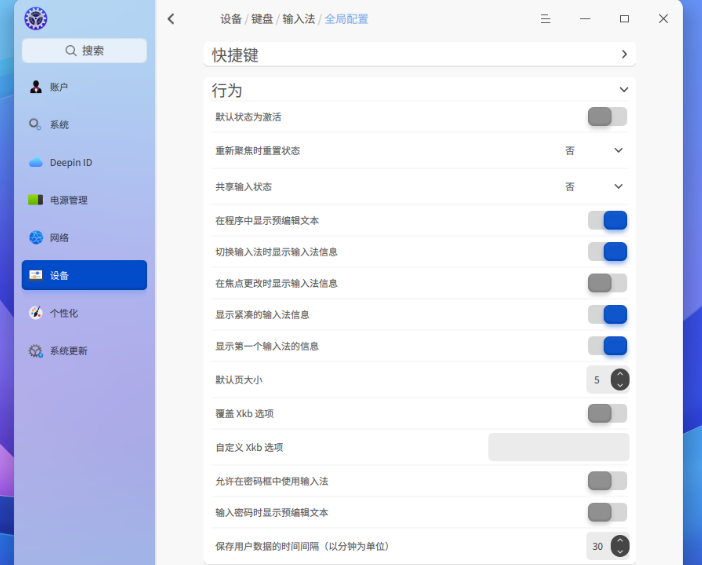Click the 自定义 Xkb 选项 label
This screenshot has width=702, height=565.
(x=249, y=447)
